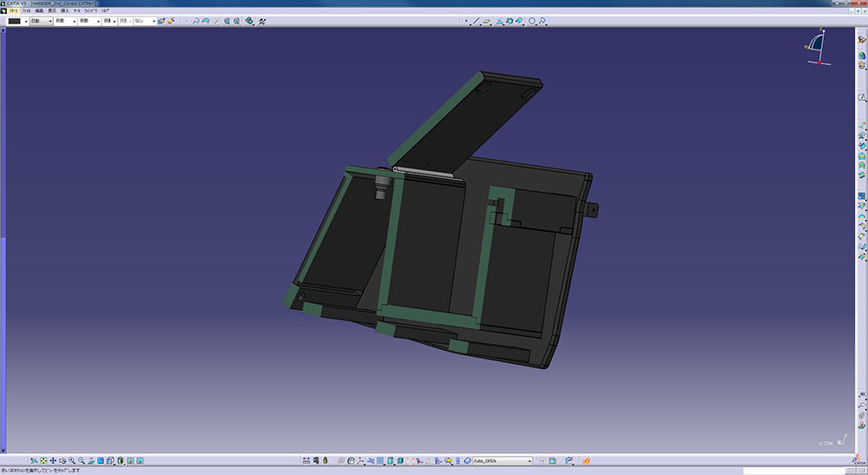Click the Line creation tool icon
The width and height of the screenshot is (868, 475).
point(476,21)
